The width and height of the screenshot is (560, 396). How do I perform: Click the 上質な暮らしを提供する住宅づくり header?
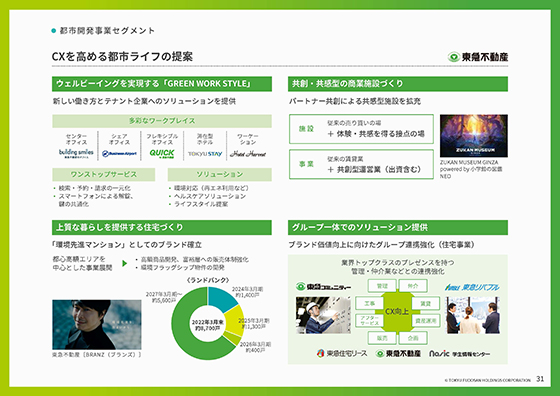(162, 227)
